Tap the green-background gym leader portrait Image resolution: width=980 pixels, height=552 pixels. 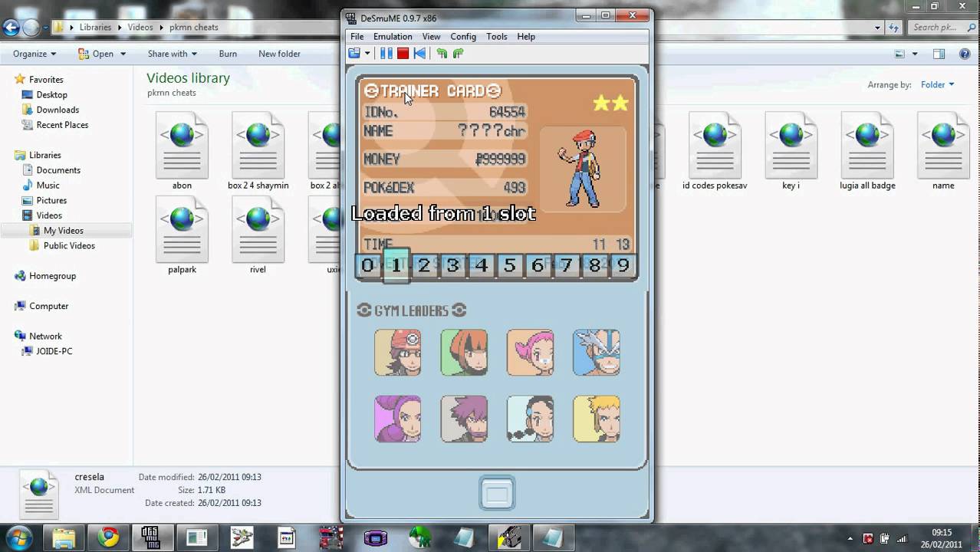coord(464,353)
